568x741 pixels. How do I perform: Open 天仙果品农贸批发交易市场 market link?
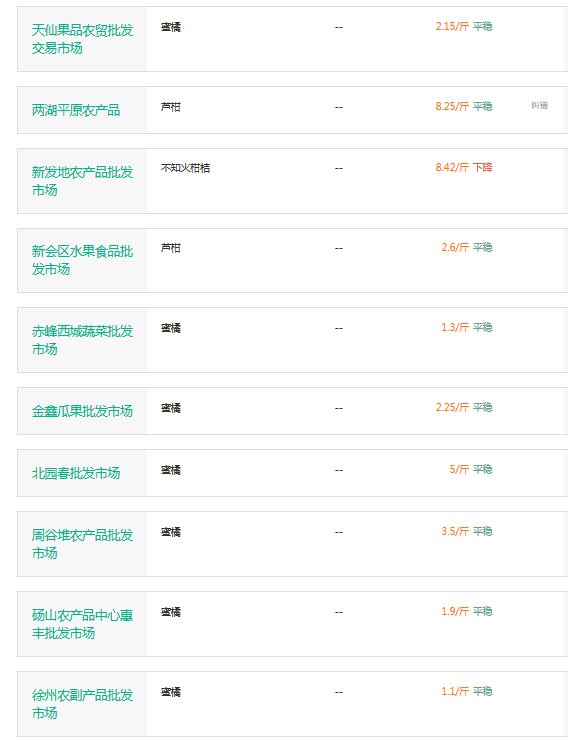tap(82, 39)
